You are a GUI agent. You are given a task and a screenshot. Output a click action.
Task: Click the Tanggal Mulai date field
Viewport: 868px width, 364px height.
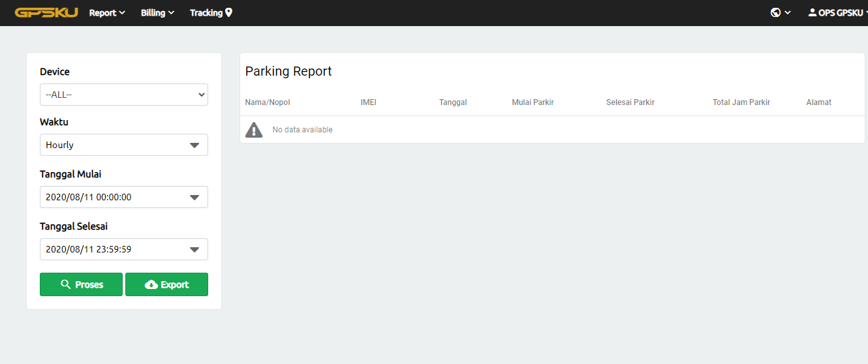click(x=111, y=197)
